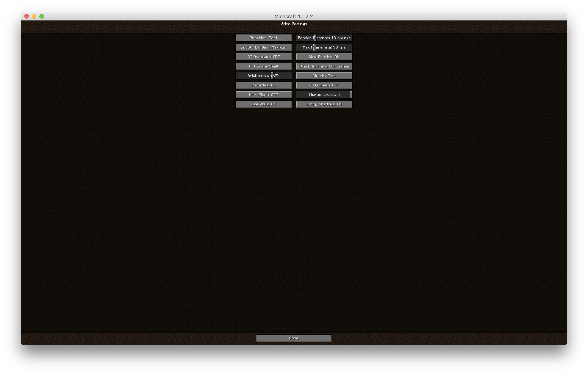
Task: Toggle 3D Anaglyph OFF button
Action: pyautogui.click(x=263, y=57)
